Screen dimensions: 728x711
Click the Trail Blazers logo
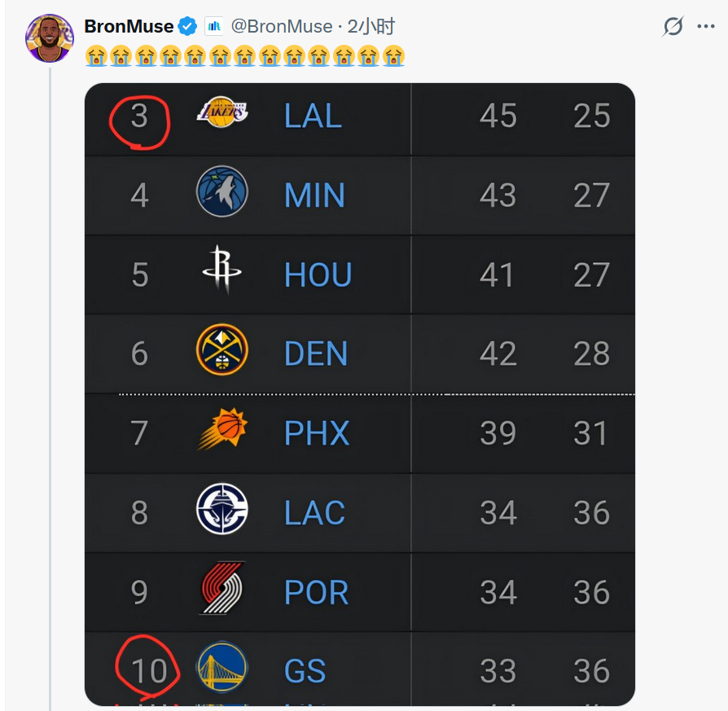click(x=222, y=588)
